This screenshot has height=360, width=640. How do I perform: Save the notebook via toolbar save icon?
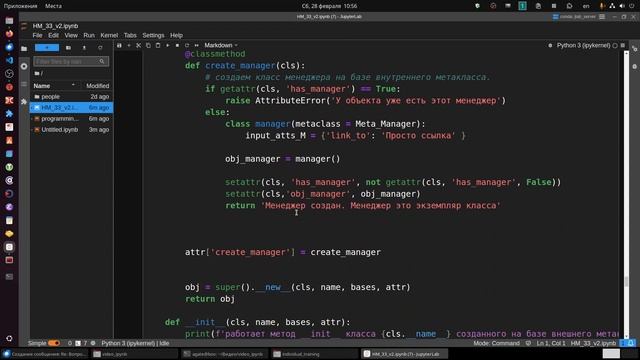[119, 45]
